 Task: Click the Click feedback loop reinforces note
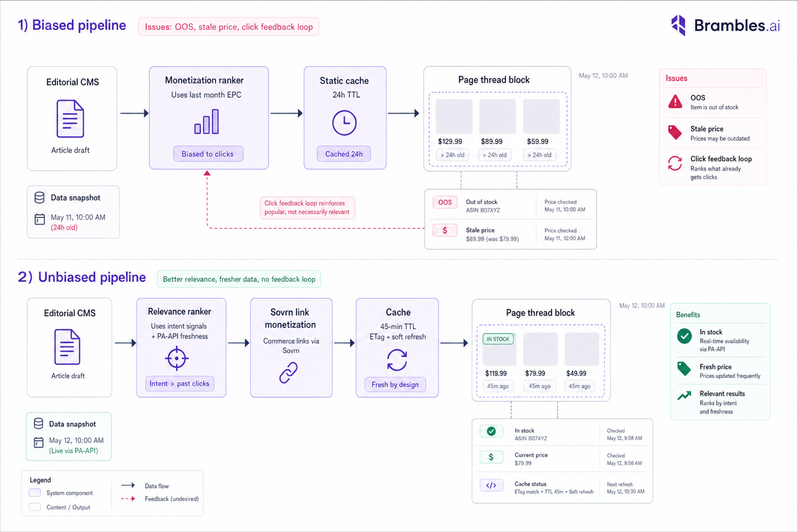pos(307,207)
